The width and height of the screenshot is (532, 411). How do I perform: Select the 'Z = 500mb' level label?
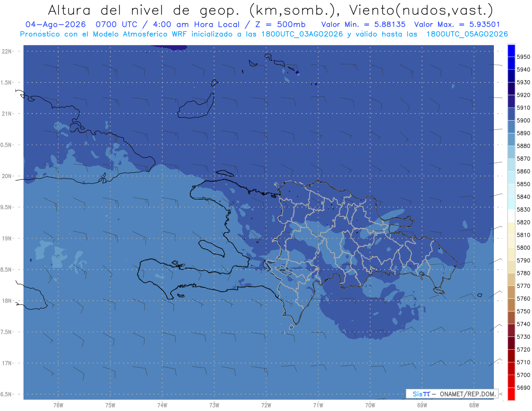[280, 24]
